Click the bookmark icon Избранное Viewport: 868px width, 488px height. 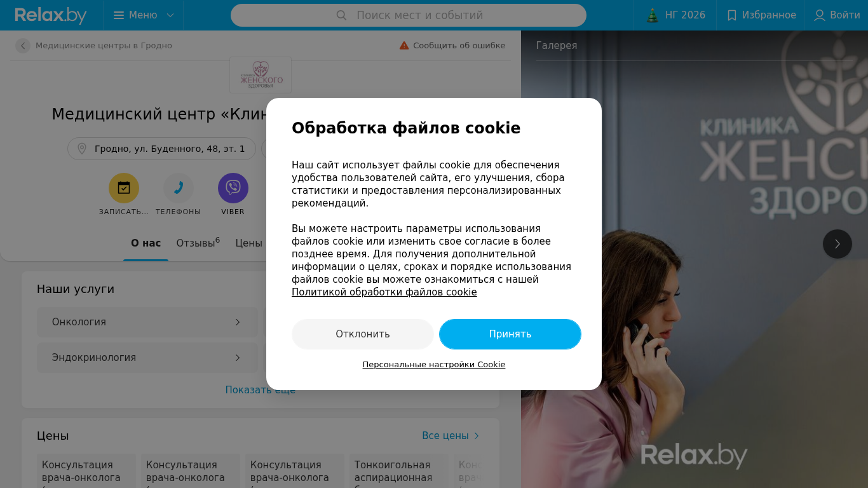click(x=732, y=15)
